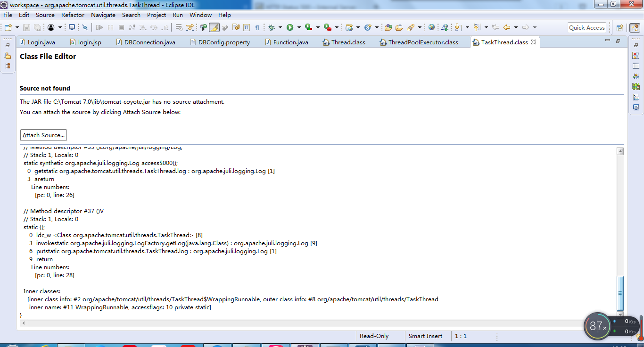This screenshot has height=347, width=644.
Task: Open the Debug dropdown arrow
Action: click(280, 27)
